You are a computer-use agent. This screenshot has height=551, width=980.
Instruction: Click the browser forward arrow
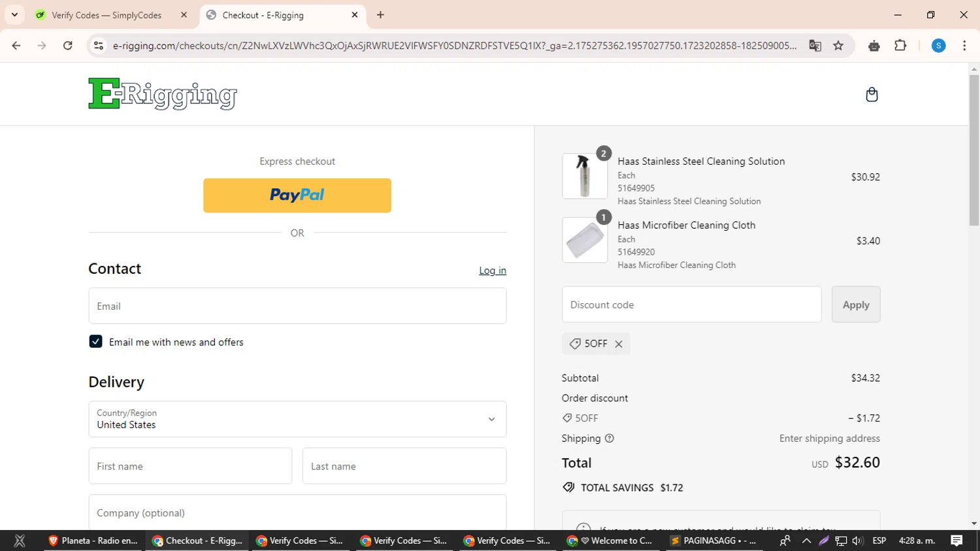42,46
